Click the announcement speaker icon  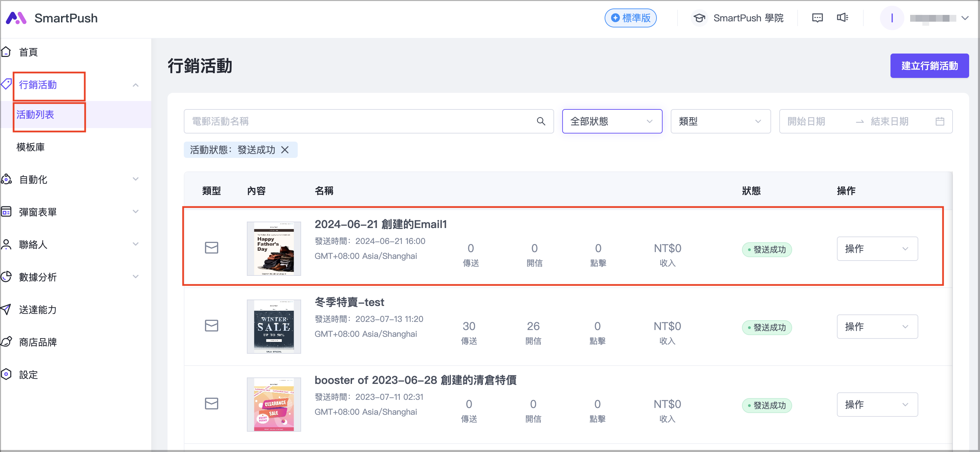pos(842,18)
